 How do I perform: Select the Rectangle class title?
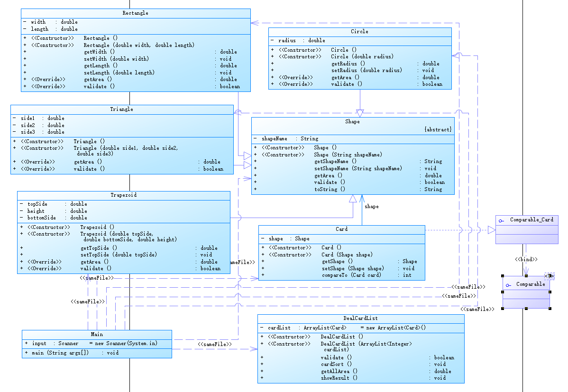pos(136,13)
